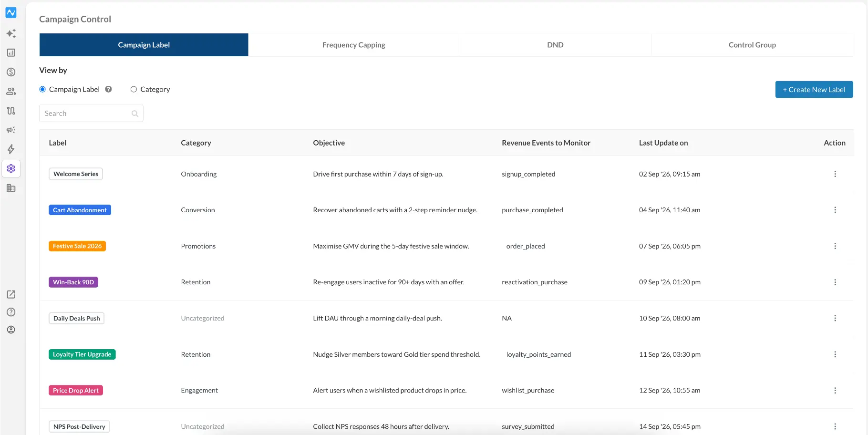
Task: Open the settings gear sidebar icon
Action: tap(11, 168)
